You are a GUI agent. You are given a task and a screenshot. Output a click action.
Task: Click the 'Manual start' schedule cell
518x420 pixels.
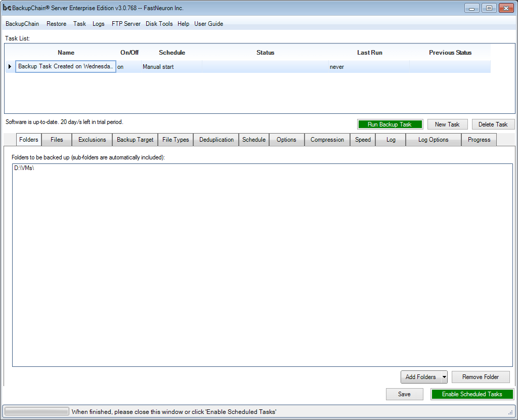click(172, 67)
